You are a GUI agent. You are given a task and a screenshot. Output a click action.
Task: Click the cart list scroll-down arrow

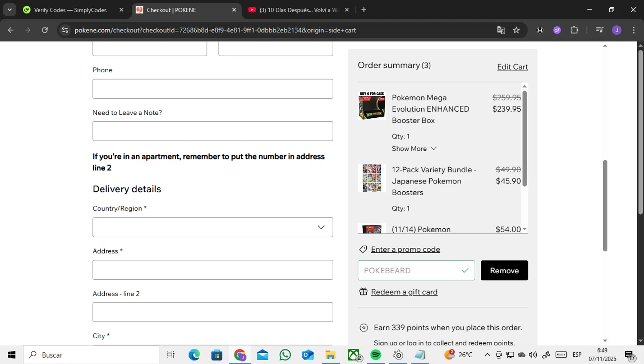click(524, 229)
